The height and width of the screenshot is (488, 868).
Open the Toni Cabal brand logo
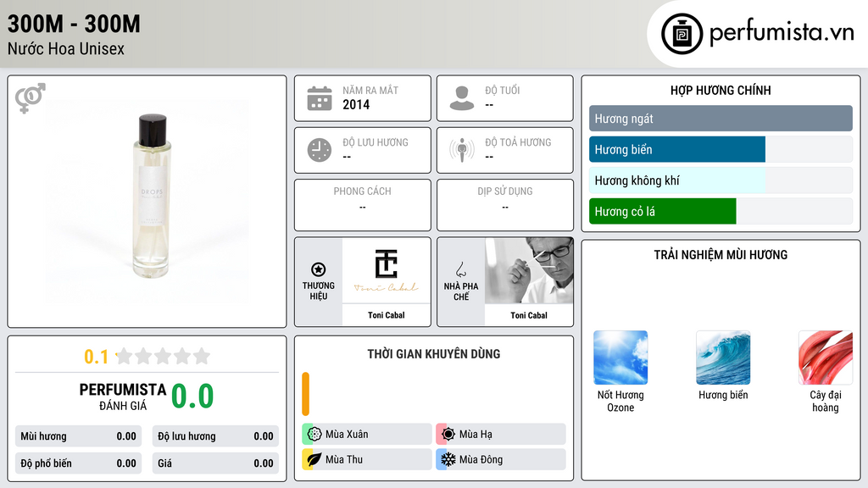[x=387, y=270]
